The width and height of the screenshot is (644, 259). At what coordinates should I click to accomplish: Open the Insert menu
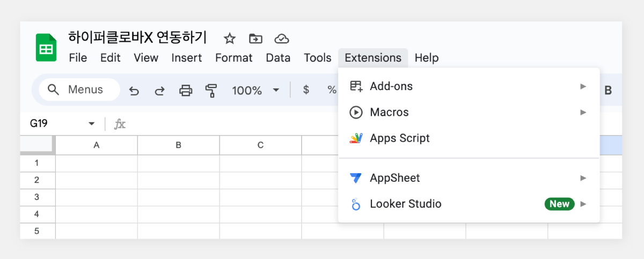coord(187,58)
